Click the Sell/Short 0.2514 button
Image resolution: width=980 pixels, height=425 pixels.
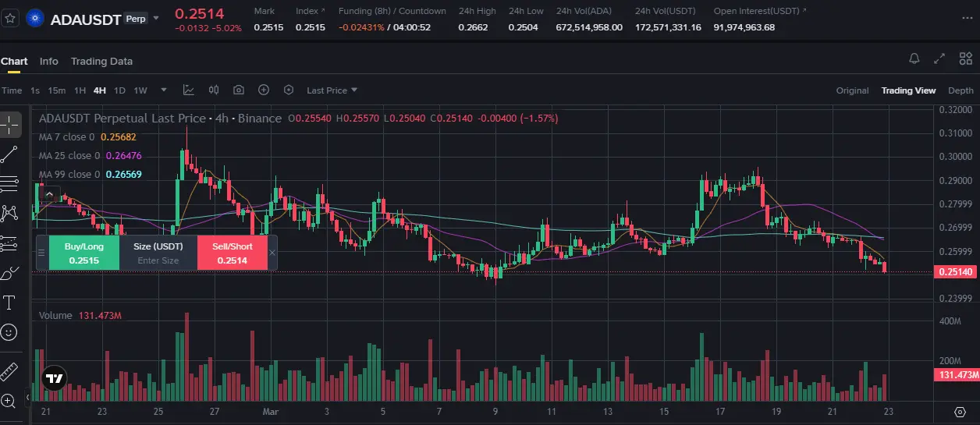(233, 253)
